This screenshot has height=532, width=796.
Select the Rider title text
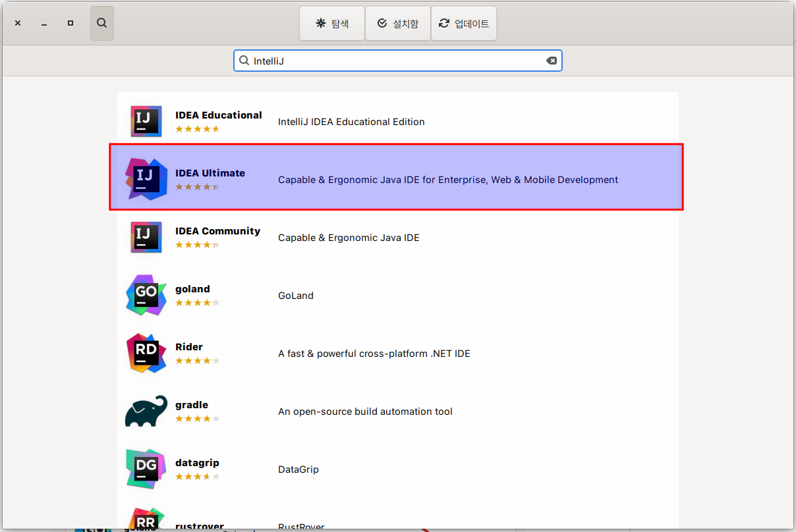point(189,347)
